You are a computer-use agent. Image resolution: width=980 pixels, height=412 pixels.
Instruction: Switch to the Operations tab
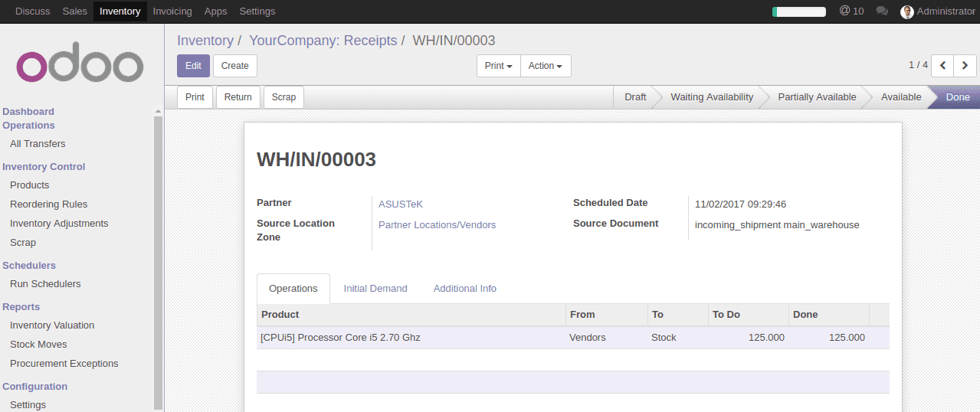293,289
